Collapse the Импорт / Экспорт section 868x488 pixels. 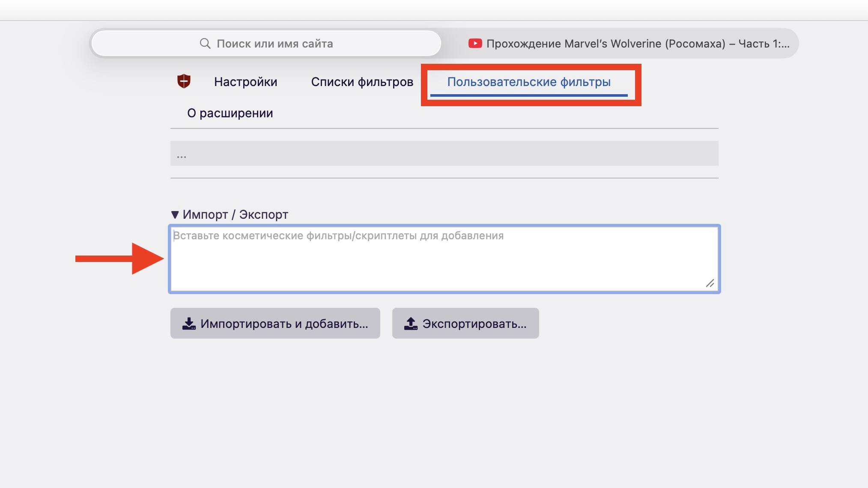pos(229,214)
